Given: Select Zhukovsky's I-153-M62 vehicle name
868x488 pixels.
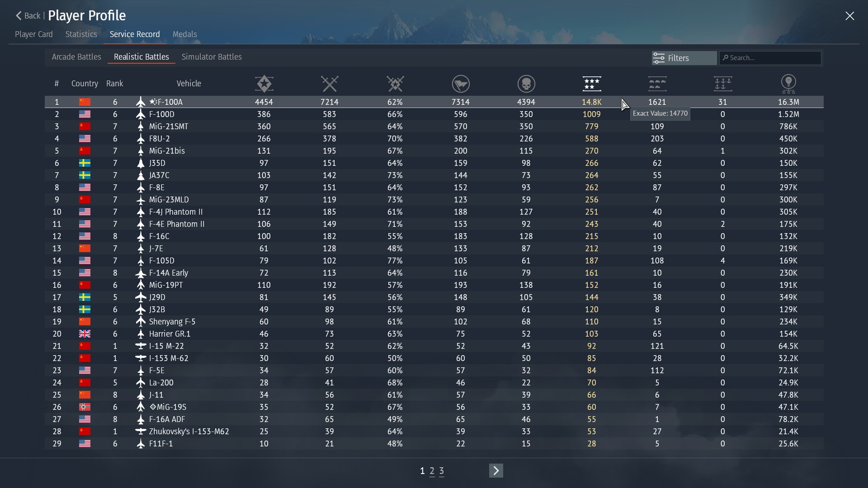Looking at the screenshot, I should point(189,432).
